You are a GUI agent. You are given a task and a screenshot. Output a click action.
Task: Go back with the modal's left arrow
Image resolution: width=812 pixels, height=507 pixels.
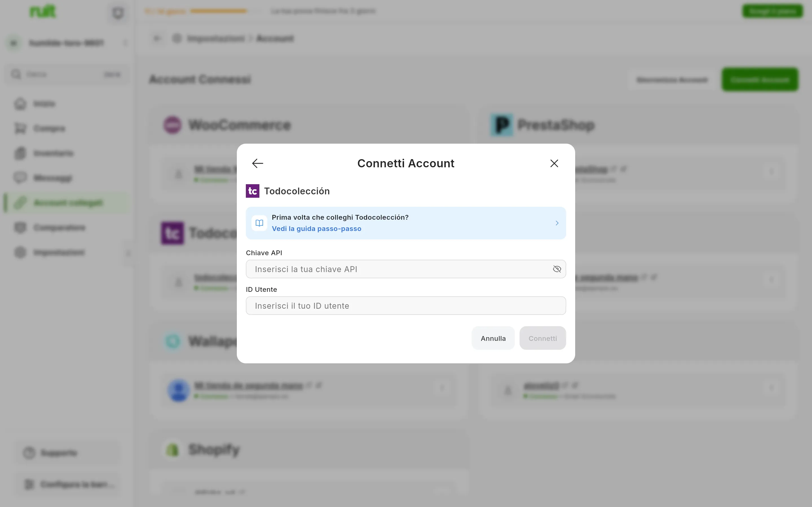click(x=257, y=163)
